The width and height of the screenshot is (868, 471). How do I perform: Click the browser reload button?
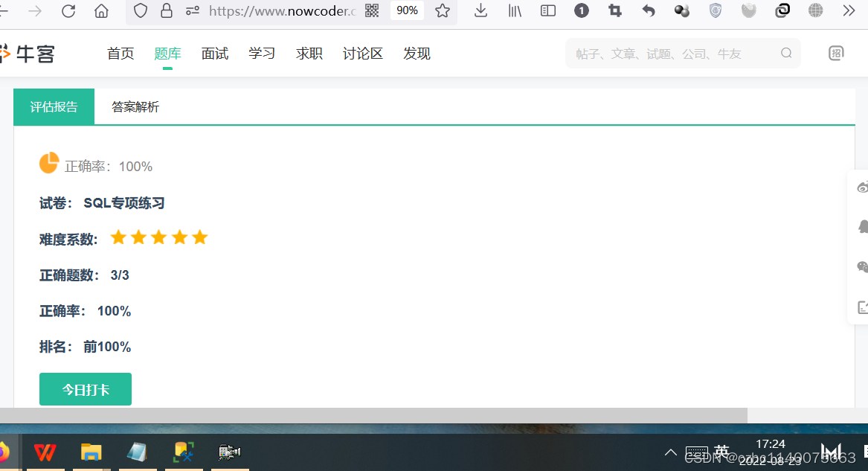[70, 11]
